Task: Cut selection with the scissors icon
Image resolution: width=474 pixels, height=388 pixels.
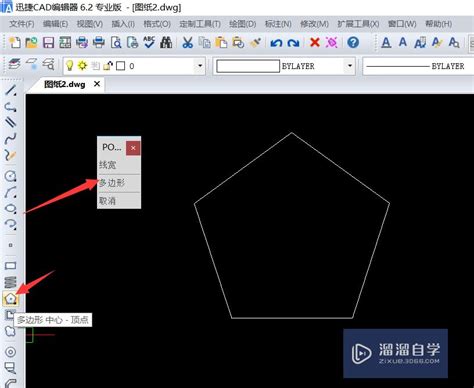Action: pos(188,42)
